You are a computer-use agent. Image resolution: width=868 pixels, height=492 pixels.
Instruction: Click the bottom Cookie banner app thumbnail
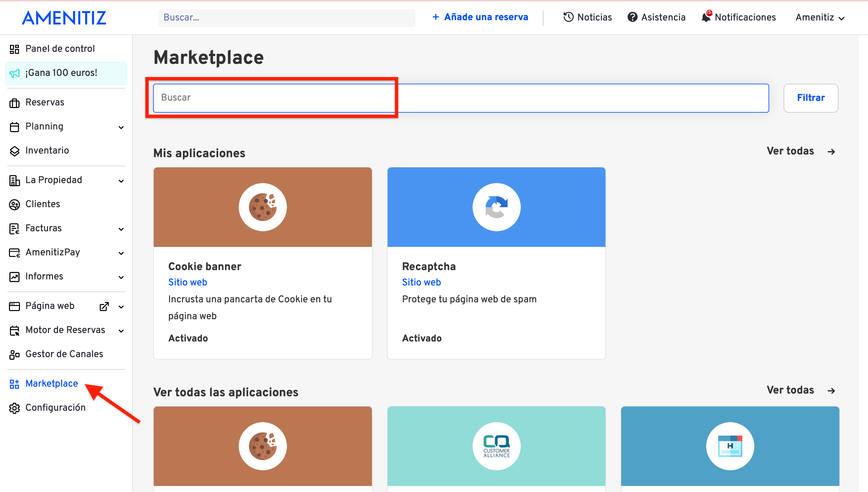[263, 446]
